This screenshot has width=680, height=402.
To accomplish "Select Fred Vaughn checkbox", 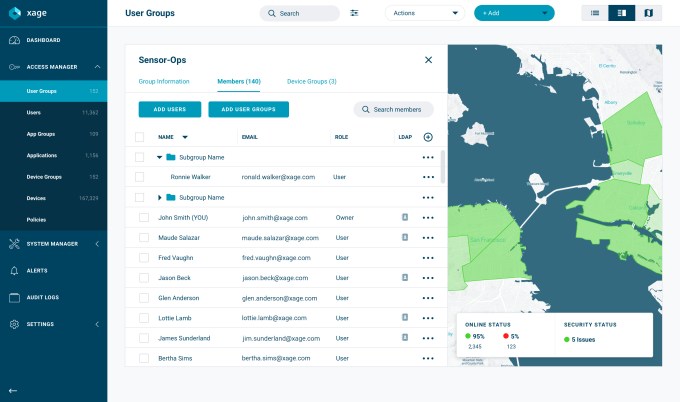I will pyautogui.click(x=144, y=258).
